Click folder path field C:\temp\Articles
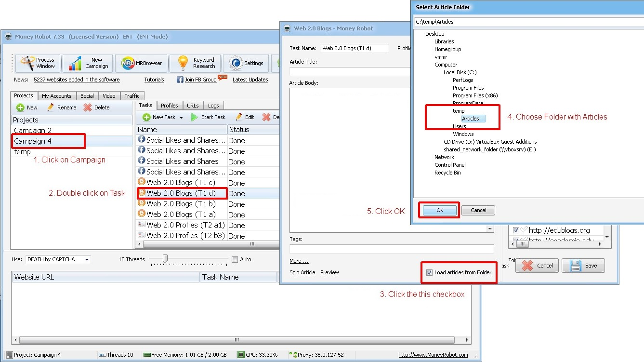644x362 pixels. tap(529, 22)
